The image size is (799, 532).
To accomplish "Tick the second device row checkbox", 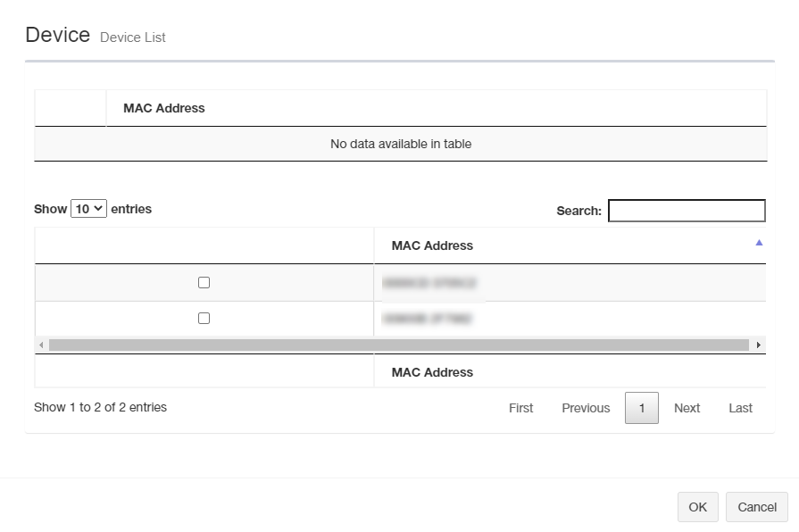I will [204, 318].
